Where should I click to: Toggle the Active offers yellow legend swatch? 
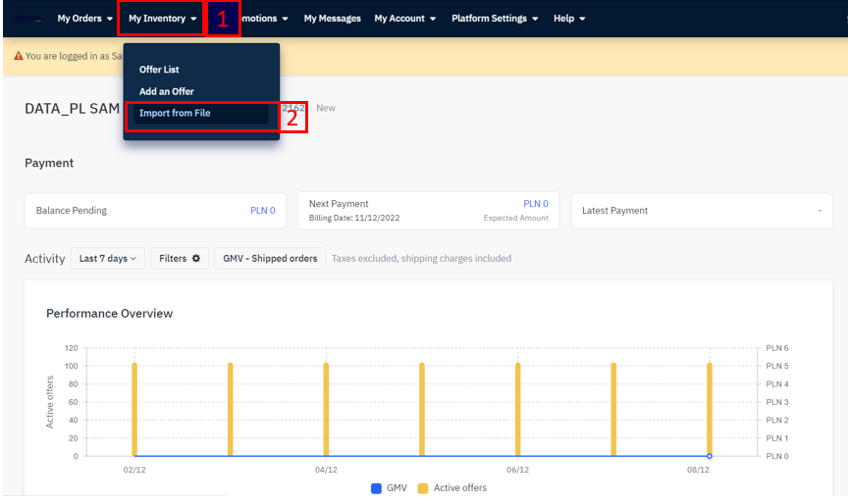pos(423,488)
